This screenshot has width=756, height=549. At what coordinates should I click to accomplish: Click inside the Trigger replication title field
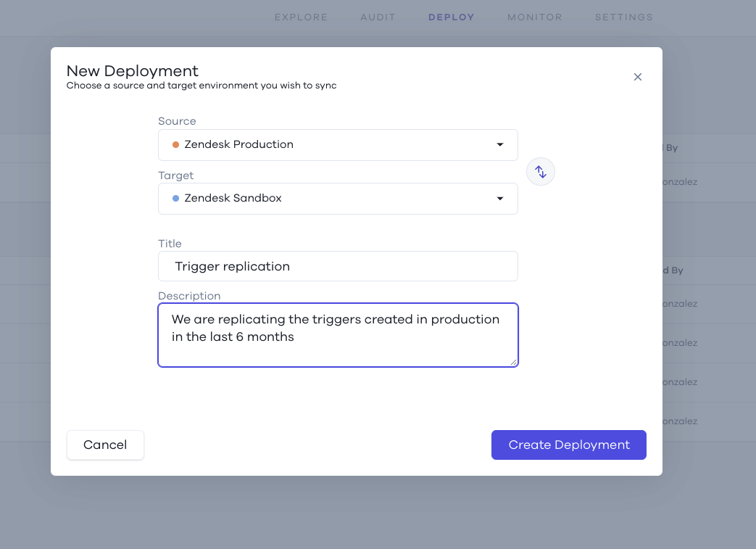tap(338, 266)
